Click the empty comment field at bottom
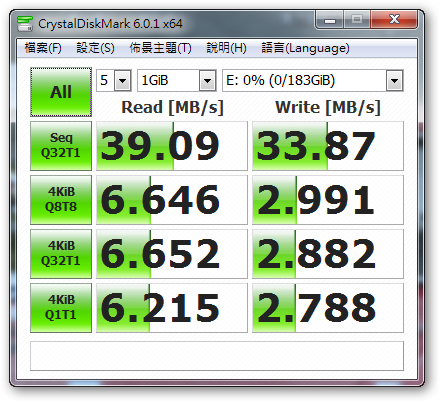The image size is (439, 401). (x=217, y=356)
